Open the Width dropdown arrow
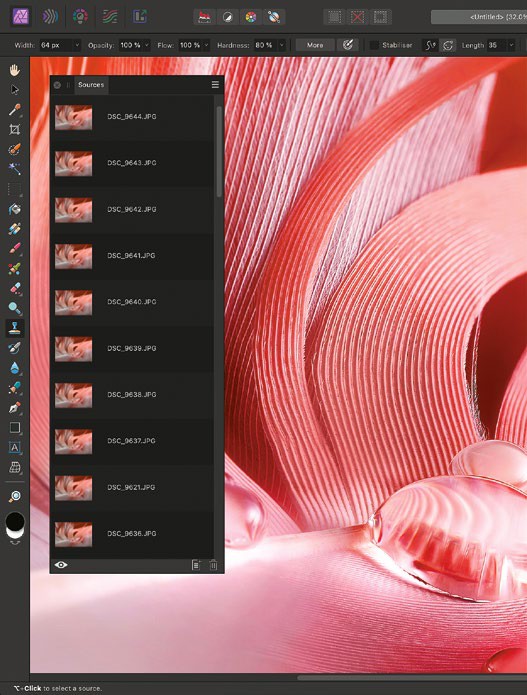Image resolution: width=527 pixels, height=695 pixels. [77, 45]
